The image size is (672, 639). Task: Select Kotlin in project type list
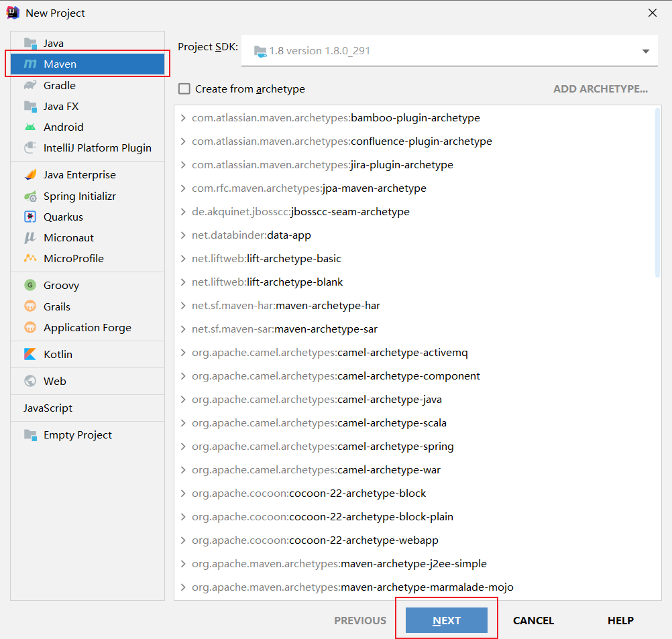coord(87,355)
